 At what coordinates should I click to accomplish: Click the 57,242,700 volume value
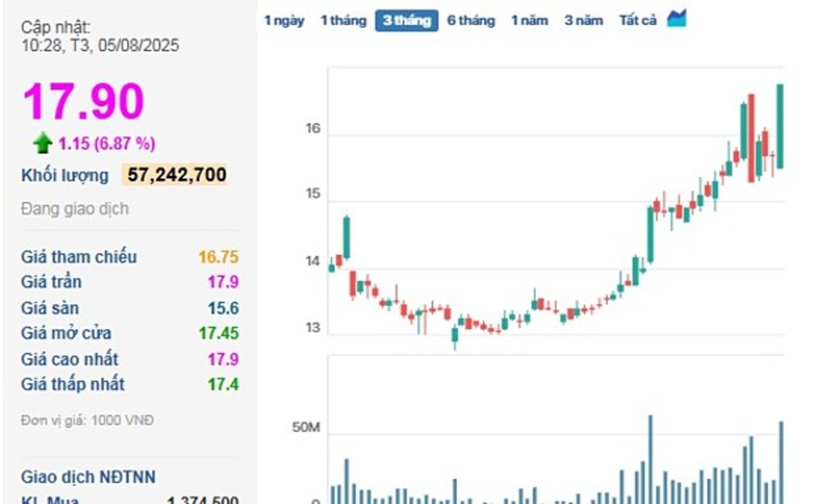click(176, 174)
